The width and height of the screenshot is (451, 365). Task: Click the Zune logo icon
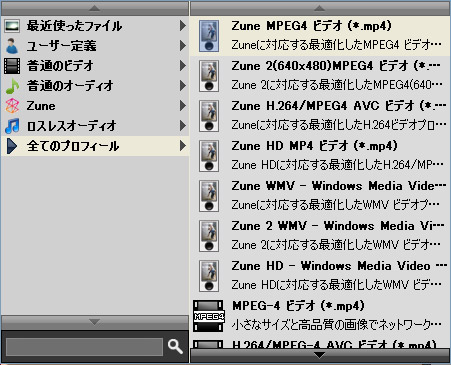(x=12, y=106)
